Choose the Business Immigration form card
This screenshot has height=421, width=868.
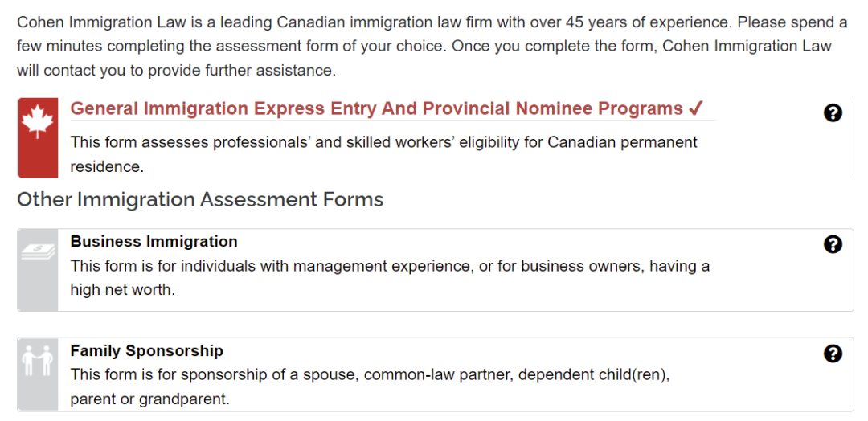point(435,270)
